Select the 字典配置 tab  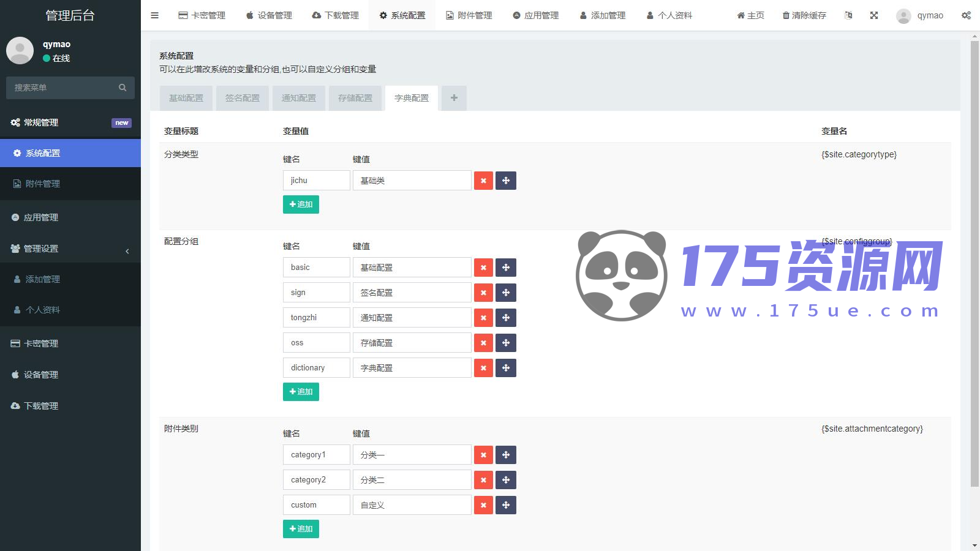(x=412, y=98)
